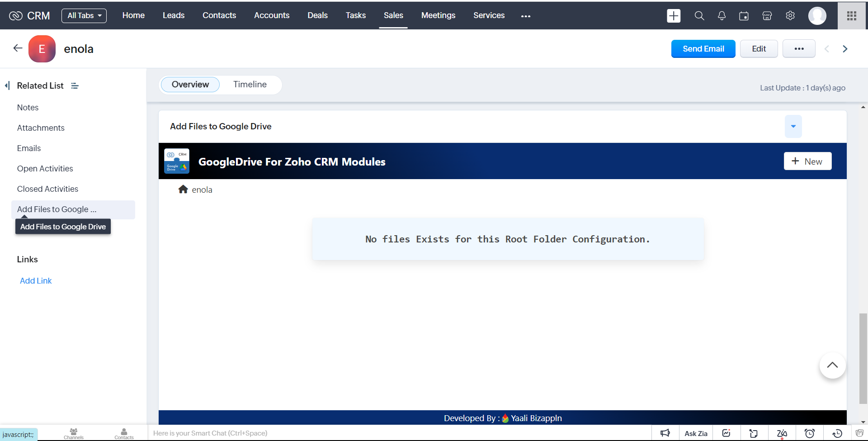
Task: Click the home icon beside enola folder
Action: (x=183, y=190)
